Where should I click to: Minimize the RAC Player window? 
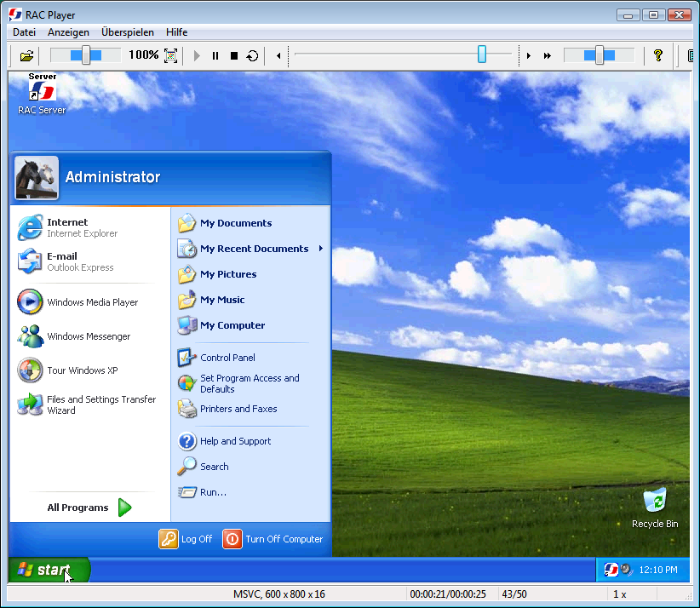[x=628, y=15]
